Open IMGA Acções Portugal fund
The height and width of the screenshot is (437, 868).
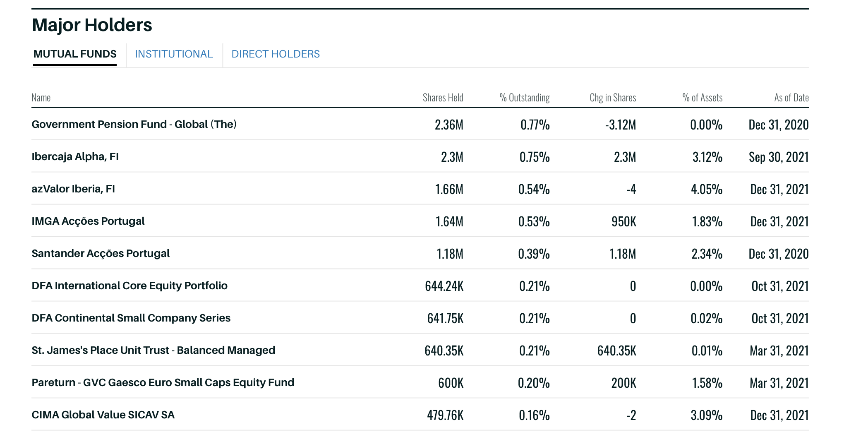click(x=88, y=221)
